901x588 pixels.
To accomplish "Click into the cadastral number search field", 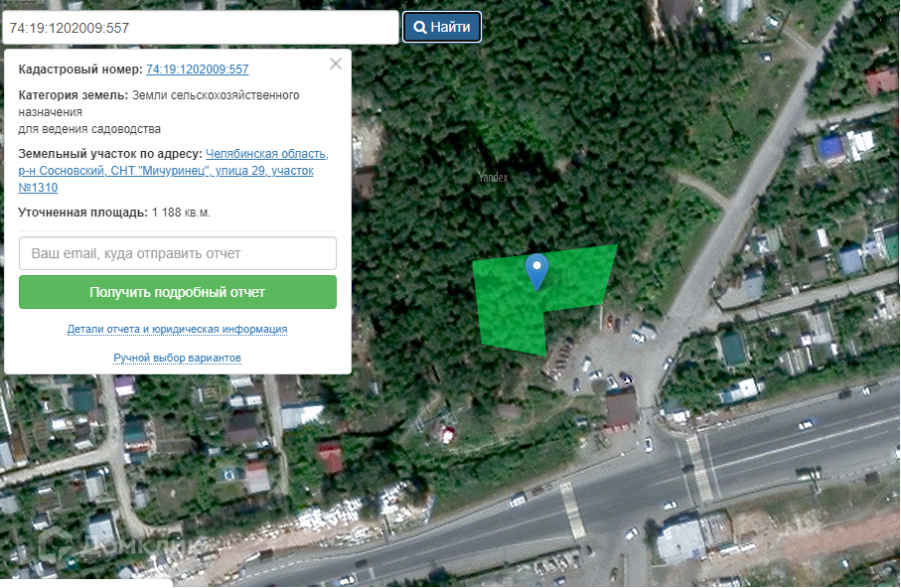I will click(201, 28).
